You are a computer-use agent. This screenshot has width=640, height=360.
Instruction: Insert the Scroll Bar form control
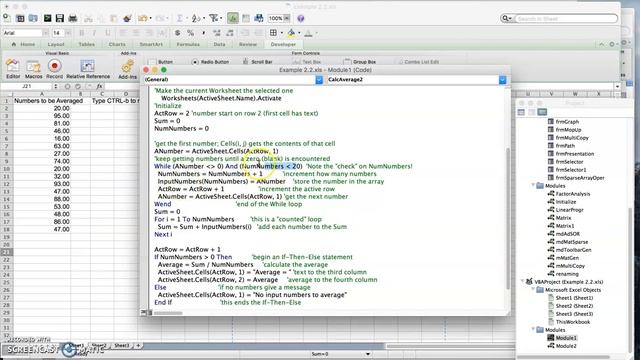258,62
